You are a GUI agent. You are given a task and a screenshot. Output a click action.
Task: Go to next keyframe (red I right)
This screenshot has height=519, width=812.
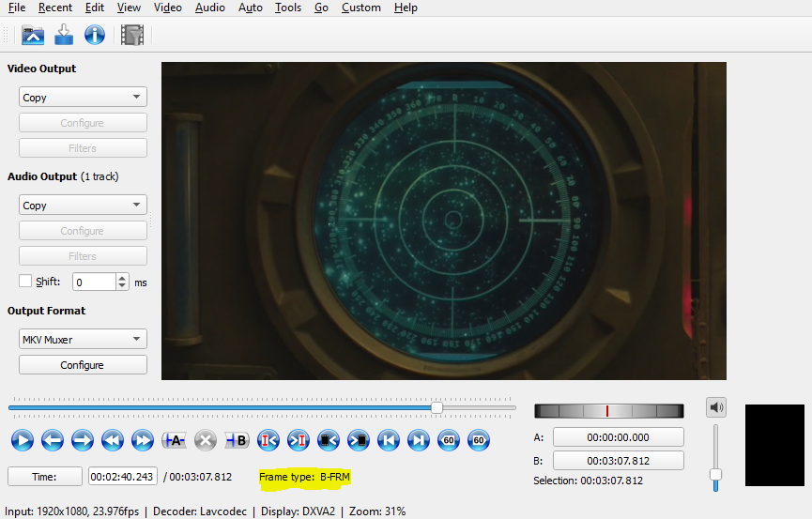[x=299, y=440]
